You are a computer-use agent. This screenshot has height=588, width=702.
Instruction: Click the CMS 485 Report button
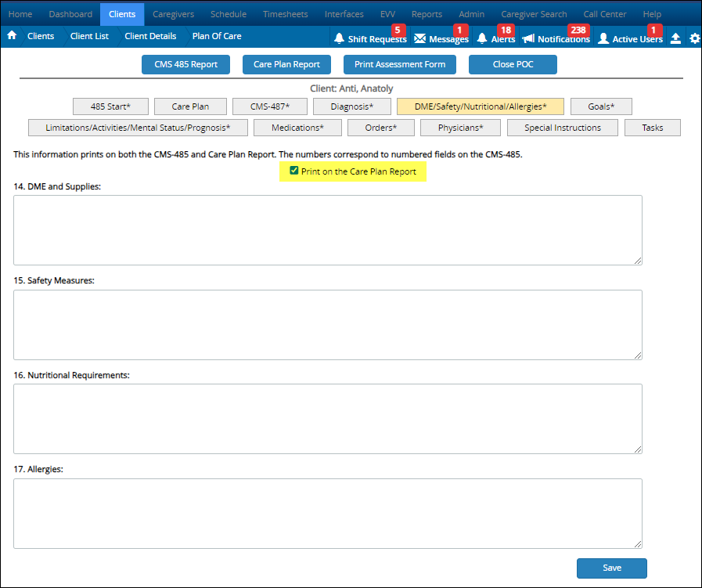pos(185,64)
